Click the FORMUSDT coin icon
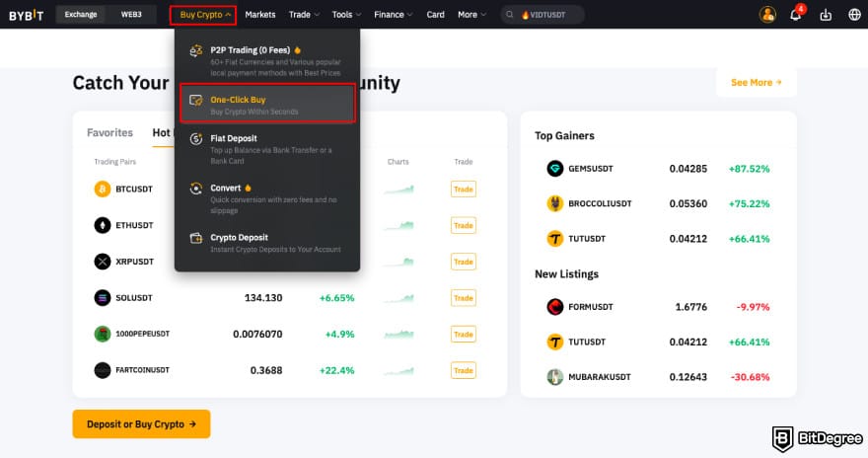The image size is (868, 458). pos(554,307)
